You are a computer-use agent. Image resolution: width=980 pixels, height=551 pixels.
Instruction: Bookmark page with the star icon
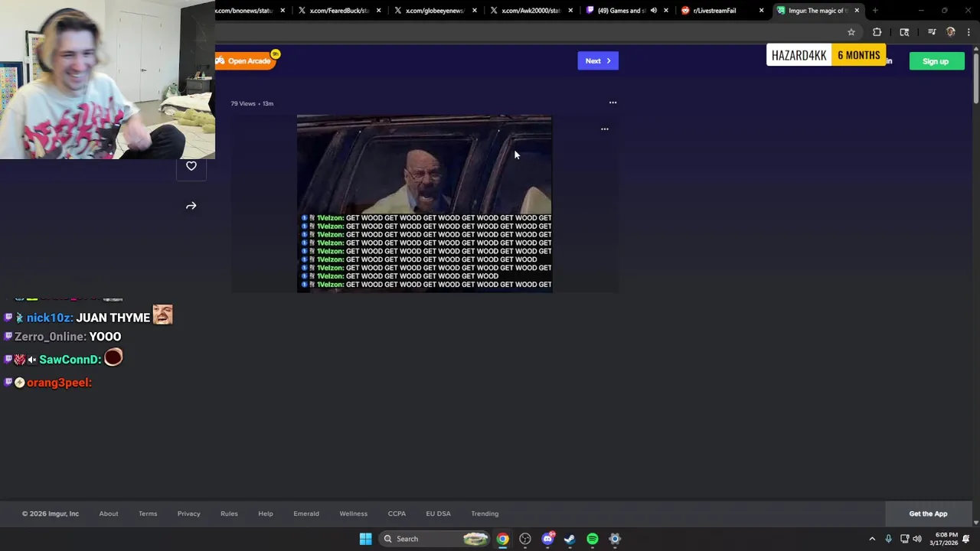click(x=851, y=32)
